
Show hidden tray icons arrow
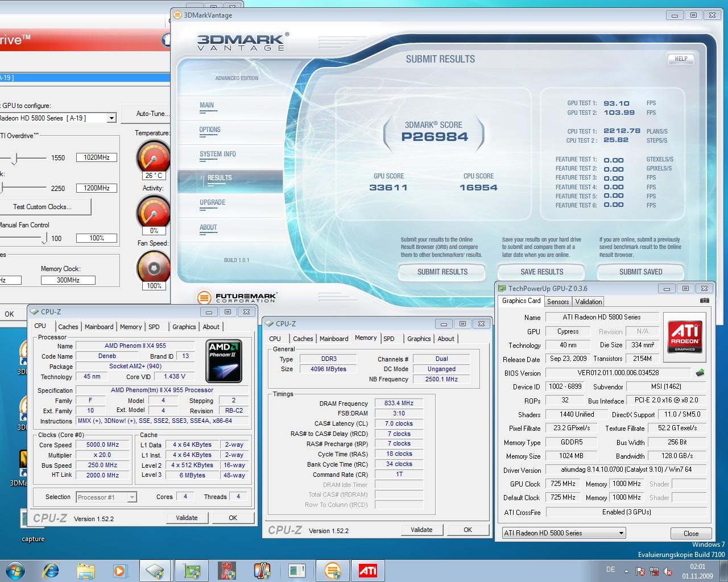627,572
